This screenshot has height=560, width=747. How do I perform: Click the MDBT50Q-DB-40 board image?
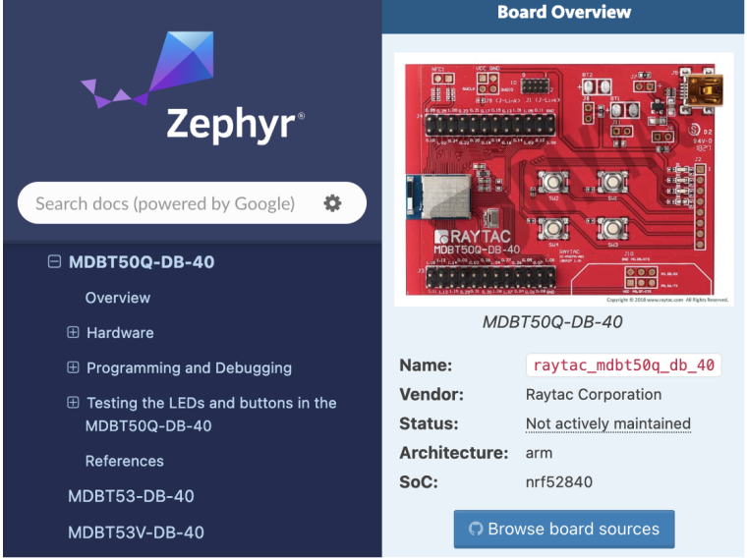coord(563,179)
